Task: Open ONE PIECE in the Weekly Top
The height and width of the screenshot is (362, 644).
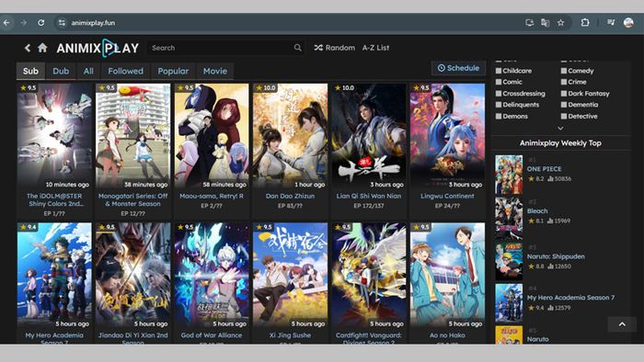Action: pos(545,169)
